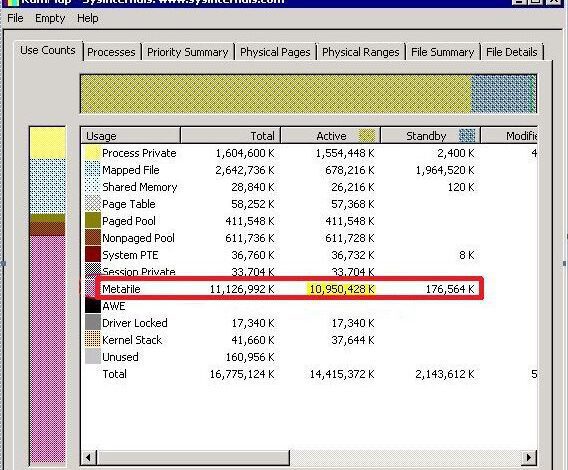Viewport: 568px width, 470px height.
Task: Open the Empty menu
Action: [x=50, y=18]
